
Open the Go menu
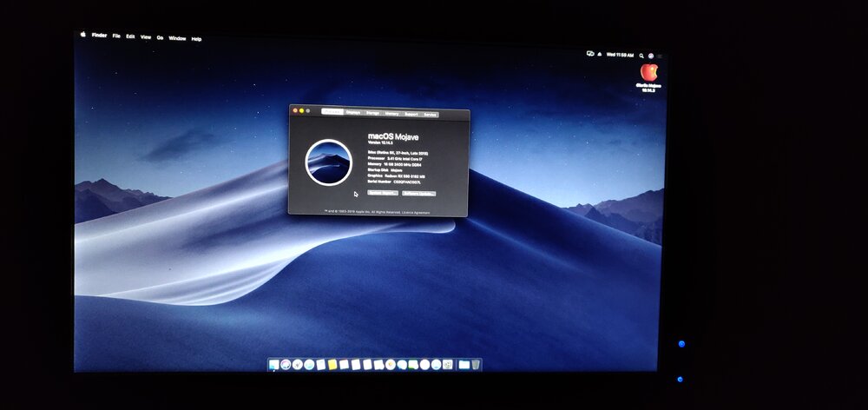pos(160,37)
